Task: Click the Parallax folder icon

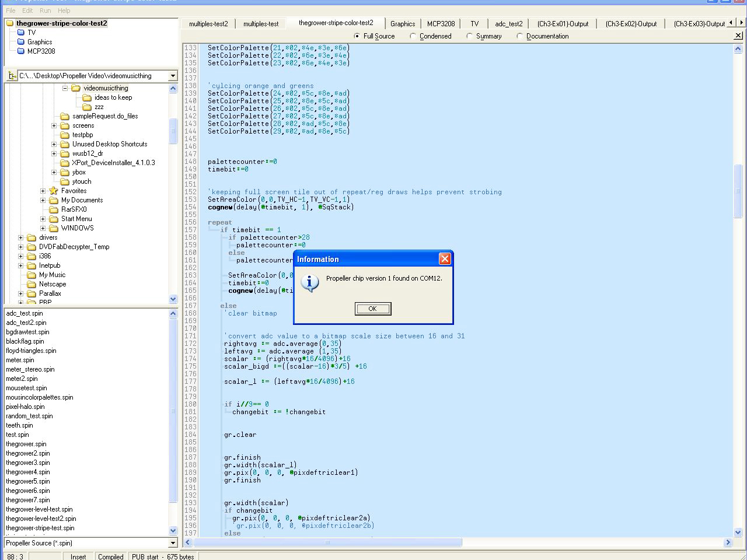Action: [x=32, y=293]
